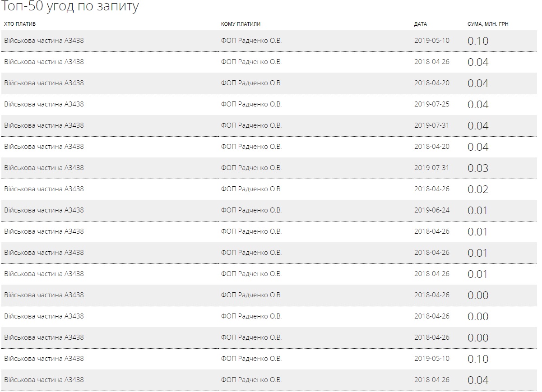542x392 pixels.
Task: Sort by the ХТО ПЛАТИВ column header
Action: pos(20,24)
